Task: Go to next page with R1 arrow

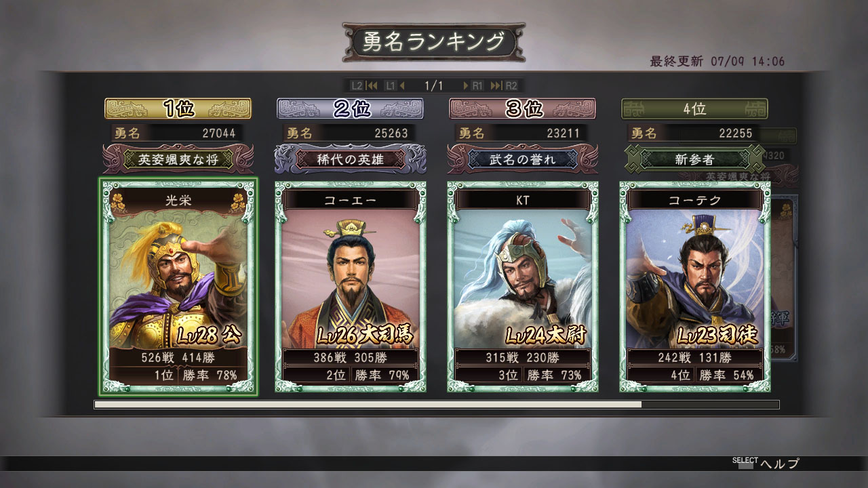Action: pos(473,85)
